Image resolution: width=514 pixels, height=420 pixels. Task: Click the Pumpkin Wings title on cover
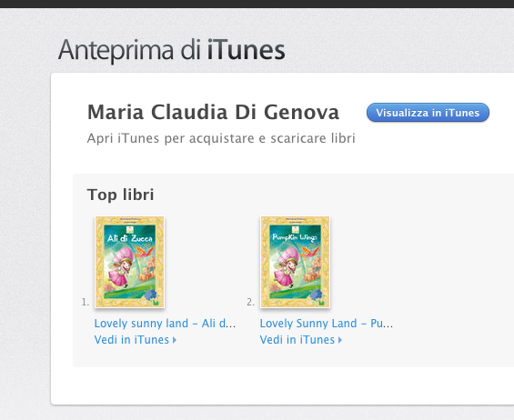point(295,237)
